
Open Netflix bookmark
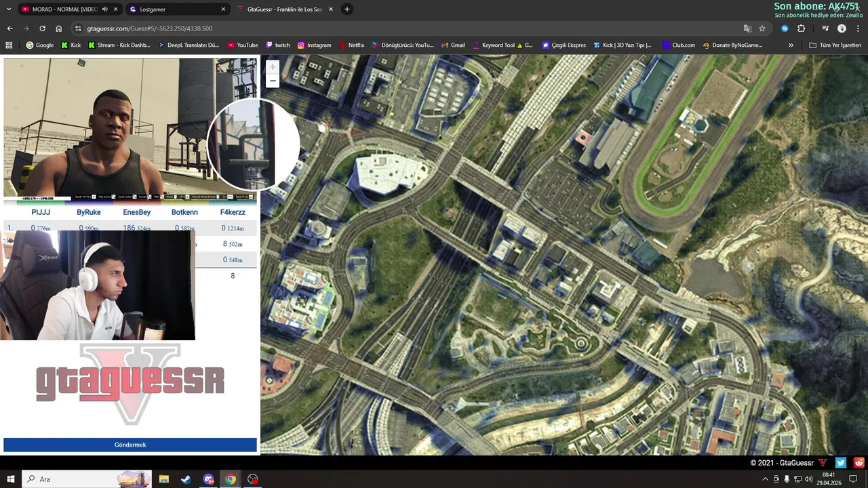[x=351, y=45]
